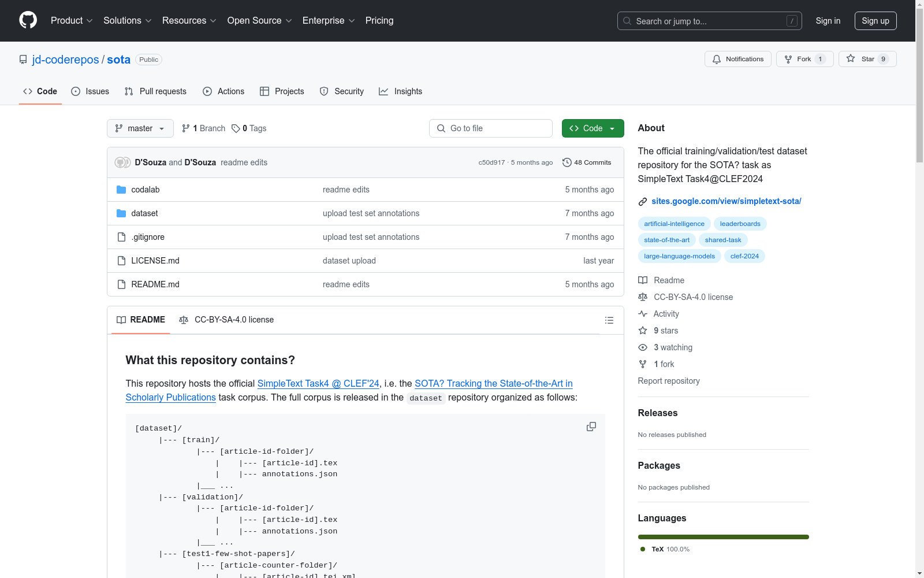Expand the Product menu
Viewport: 924px width, 578px height.
point(72,20)
